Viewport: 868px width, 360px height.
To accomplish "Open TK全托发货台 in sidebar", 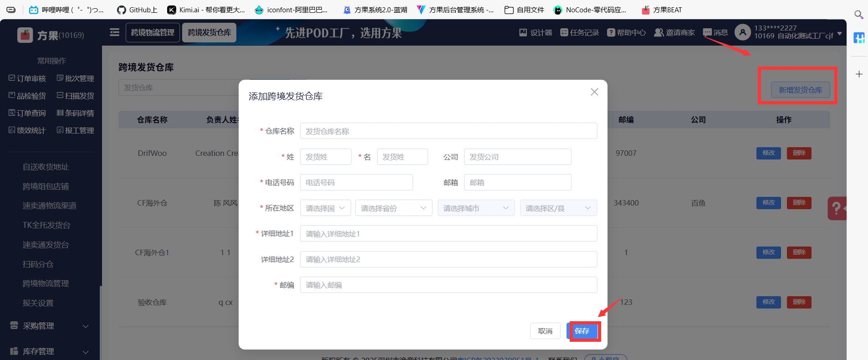I will pyautogui.click(x=46, y=225).
